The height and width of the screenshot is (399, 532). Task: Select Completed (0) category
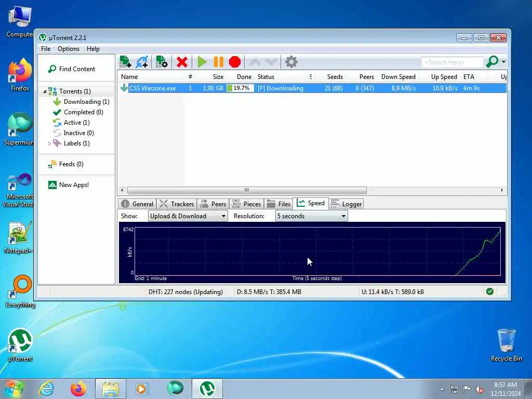[84, 112]
